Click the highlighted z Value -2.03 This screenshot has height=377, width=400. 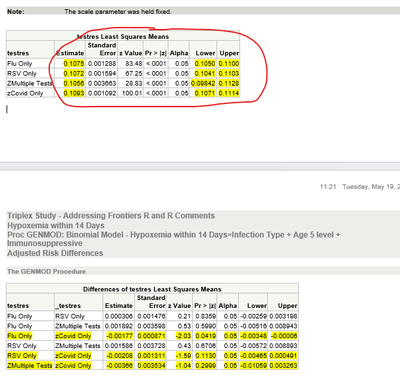(183, 336)
